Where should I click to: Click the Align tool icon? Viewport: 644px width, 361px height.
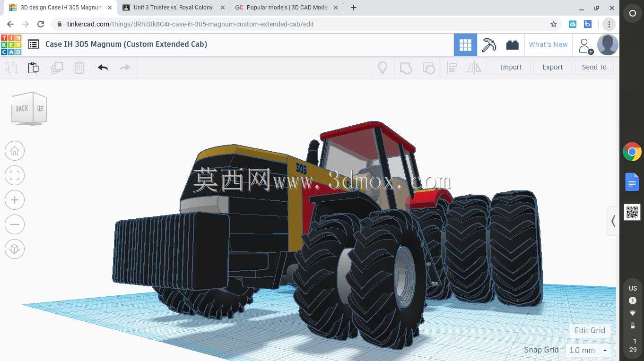click(x=452, y=68)
